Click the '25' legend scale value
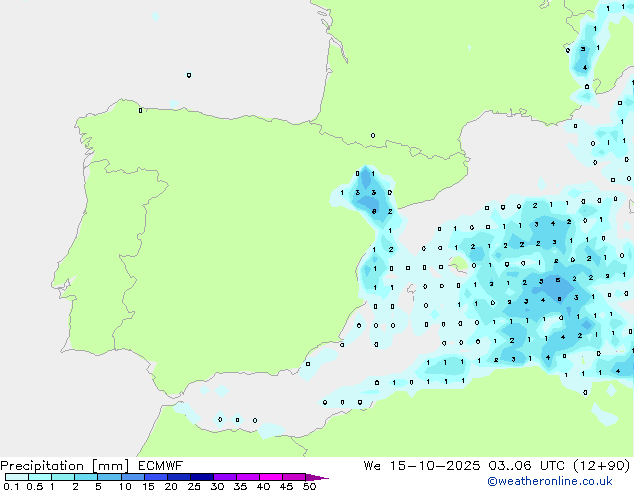The height and width of the screenshot is (490, 634). pyautogui.click(x=194, y=486)
